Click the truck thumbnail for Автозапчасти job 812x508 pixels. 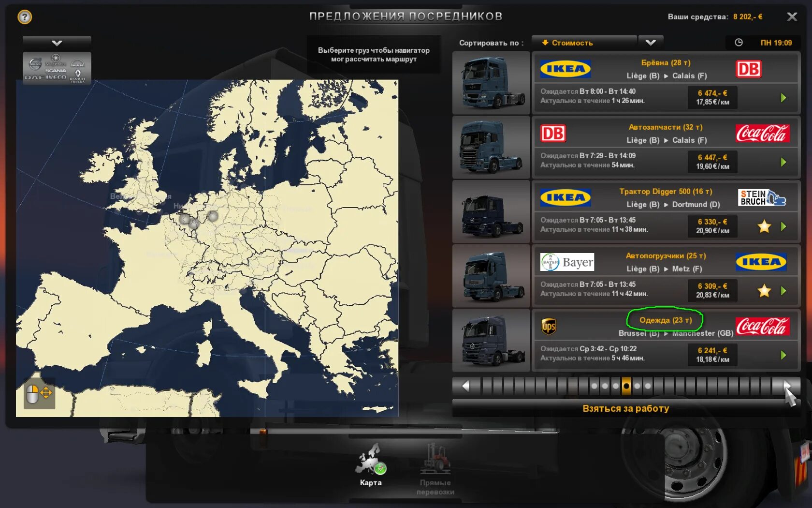pos(492,148)
